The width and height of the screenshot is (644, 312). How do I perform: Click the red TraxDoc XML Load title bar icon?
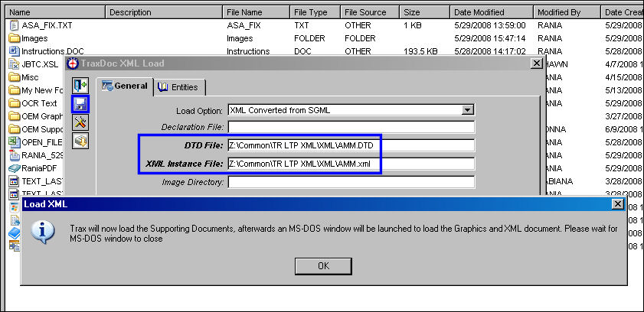pyautogui.click(x=73, y=63)
